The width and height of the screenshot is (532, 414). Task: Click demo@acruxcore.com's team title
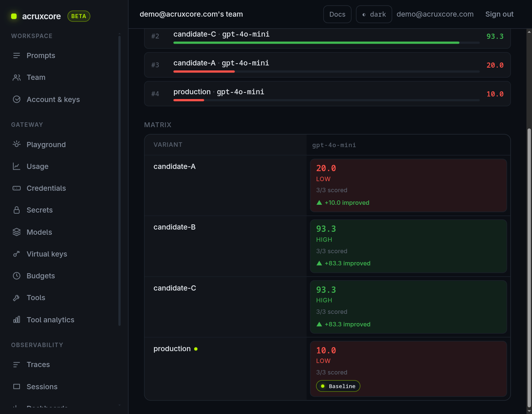click(x=191, y=14)
